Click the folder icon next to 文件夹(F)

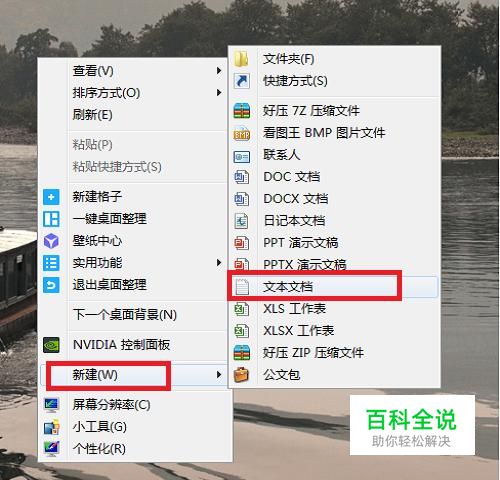coord(241,59)
